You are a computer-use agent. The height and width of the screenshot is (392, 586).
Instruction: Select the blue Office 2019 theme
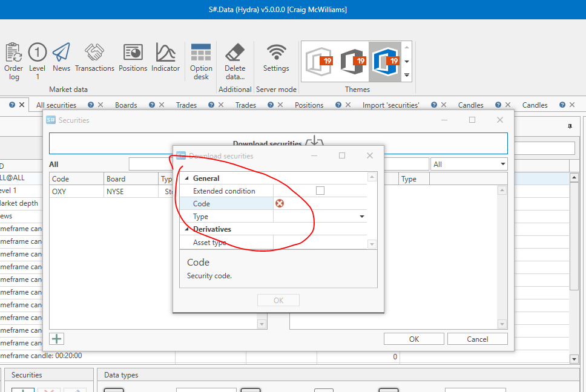click(x=385, y=62)
